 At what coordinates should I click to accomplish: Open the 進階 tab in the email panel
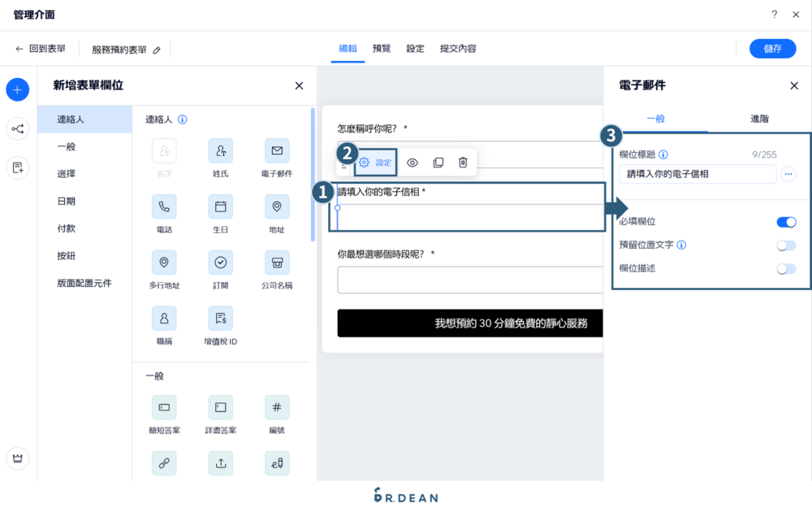[758, 117]
